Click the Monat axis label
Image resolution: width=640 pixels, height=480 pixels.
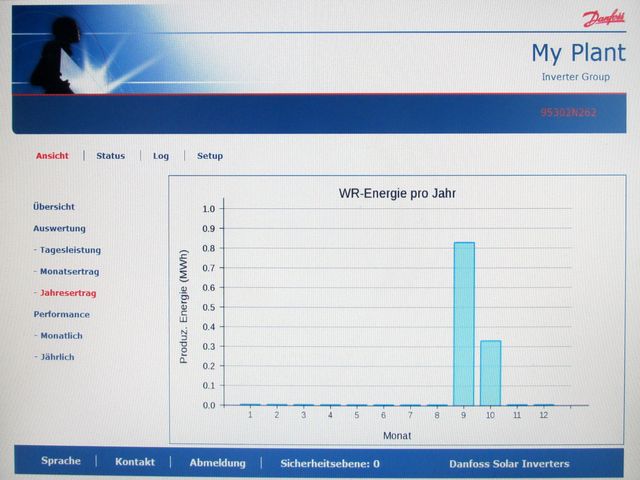(397, 436)
